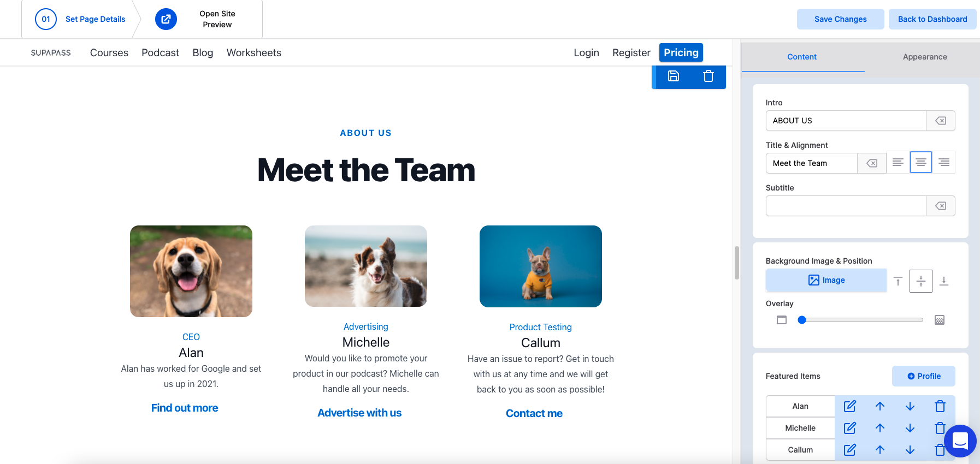Click the Intro text field
Screen dimensions: 980x464
(x=846, y=121)
